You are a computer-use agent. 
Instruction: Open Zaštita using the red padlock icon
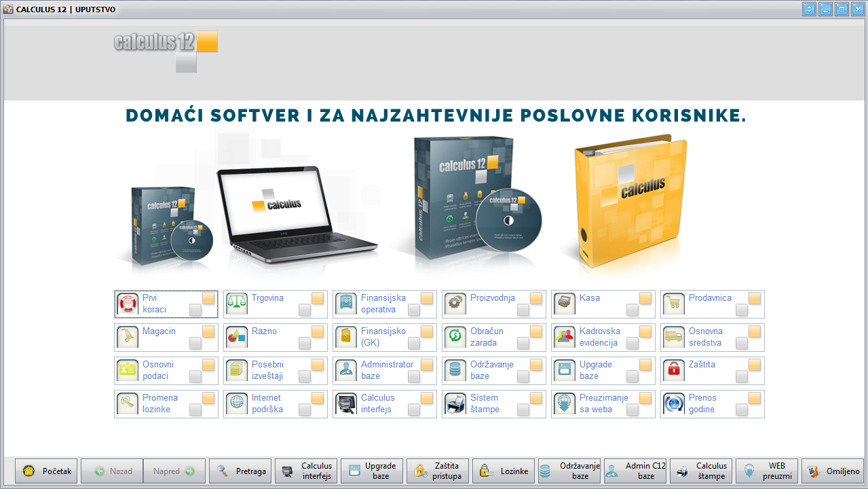tap(674, 370)
